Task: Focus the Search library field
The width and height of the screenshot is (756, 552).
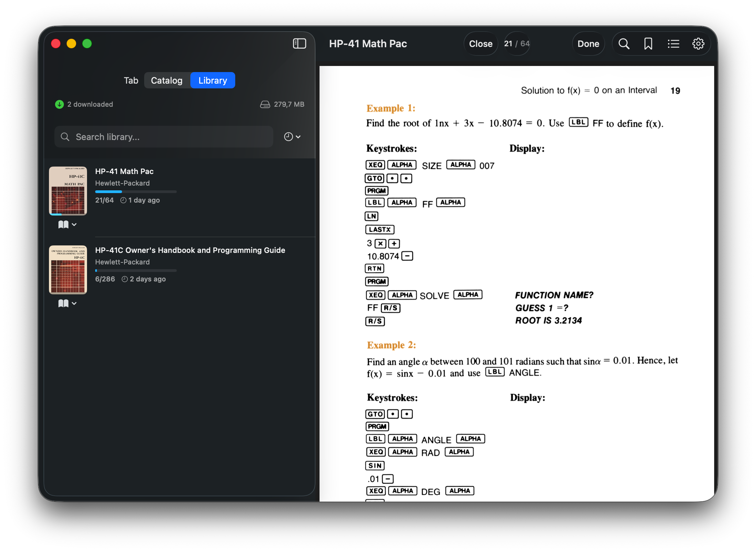Action: coord(164,137)
